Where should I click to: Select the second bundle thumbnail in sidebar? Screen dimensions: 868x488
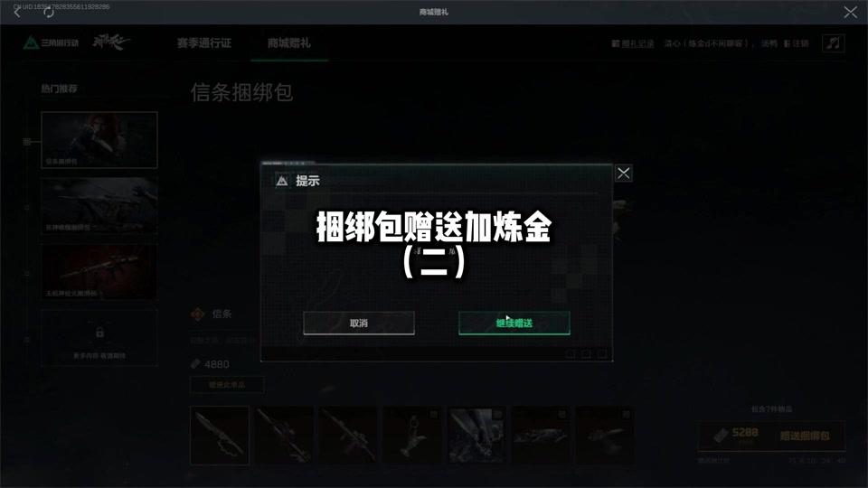99,206
